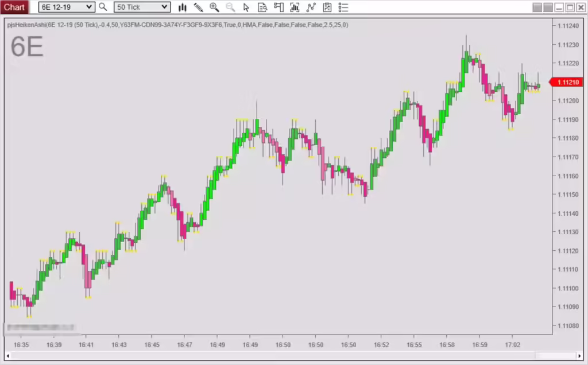Click the right gray link color square
The image size is (588, 365).
[x=548, y=7]
